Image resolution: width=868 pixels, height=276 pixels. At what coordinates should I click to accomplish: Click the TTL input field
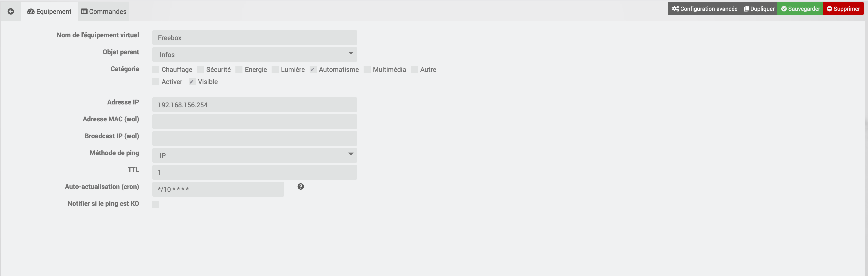[x=254, y=172]
